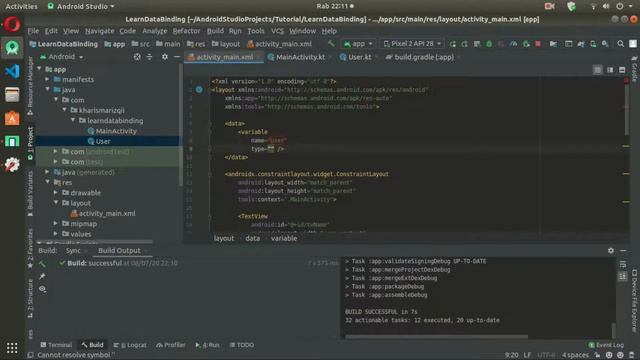
Task: Collapse the kharismarizqii package
Action: (x=64, y=110)
